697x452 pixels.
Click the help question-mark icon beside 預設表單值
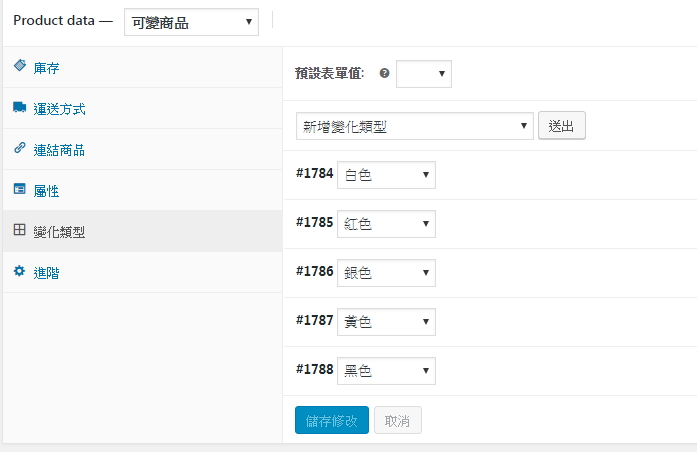385,73
